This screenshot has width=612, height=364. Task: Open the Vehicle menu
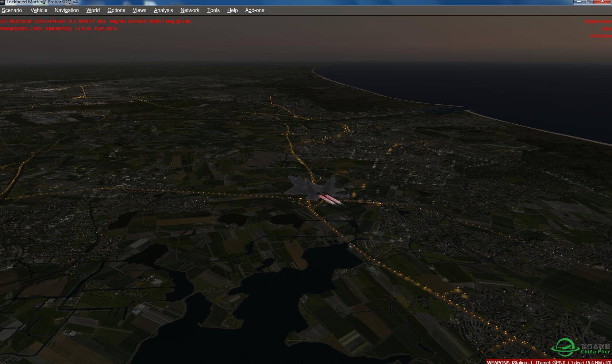pos(39,10)
